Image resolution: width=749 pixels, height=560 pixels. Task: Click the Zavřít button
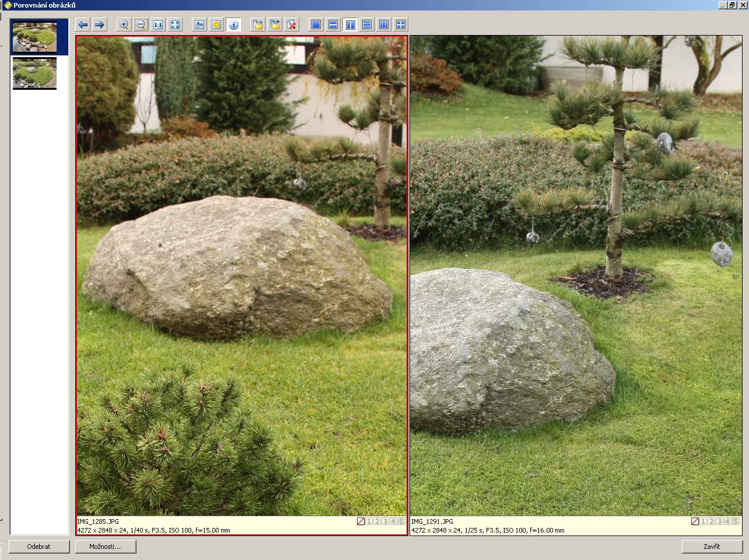[712, 547]
